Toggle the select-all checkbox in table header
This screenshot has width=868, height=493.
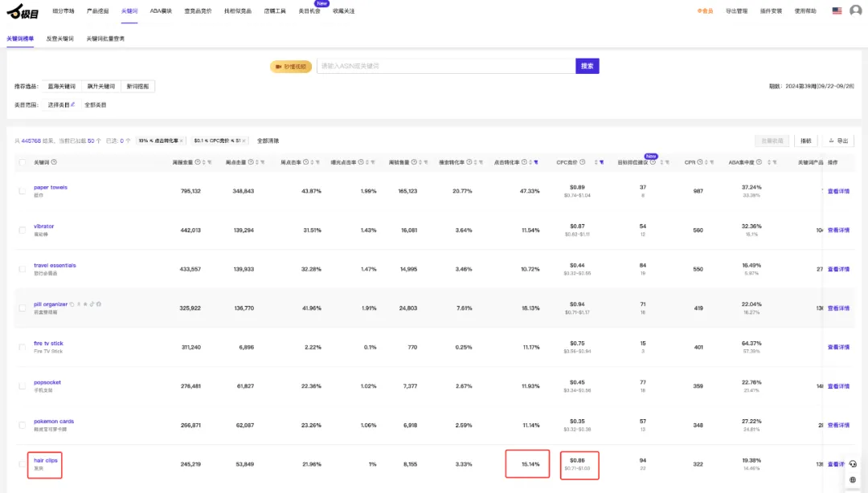[23, 163]
